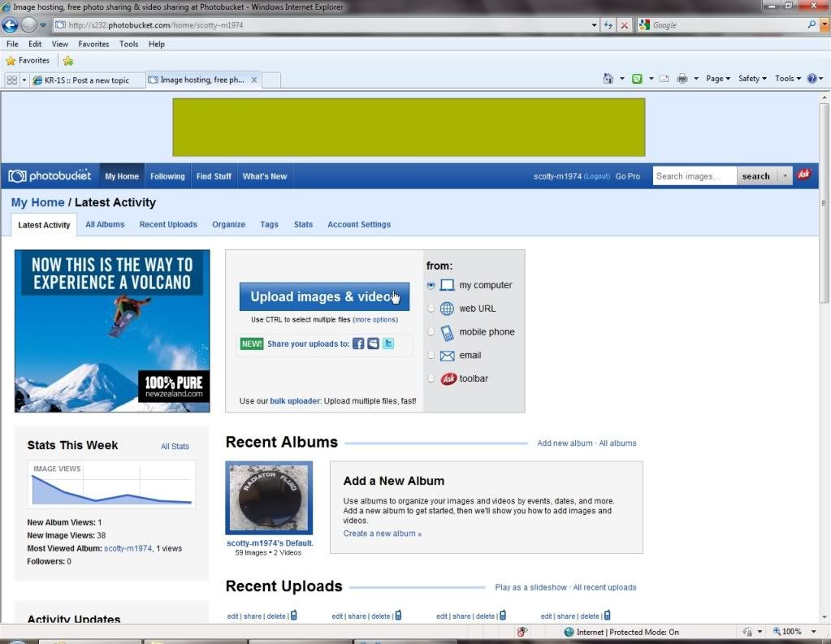Click Create a new album link
The image size is (831, 644).
pos(382,534)
